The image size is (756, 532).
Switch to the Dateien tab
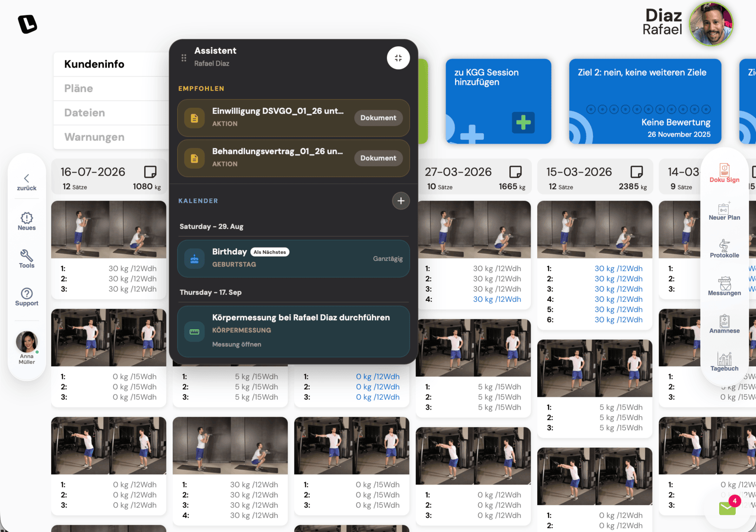tap(111, 113)
